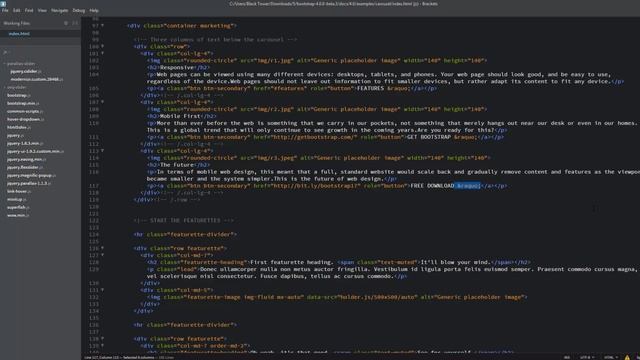Fold code block at line 101
640x360 pixels.
click(102, 53)
